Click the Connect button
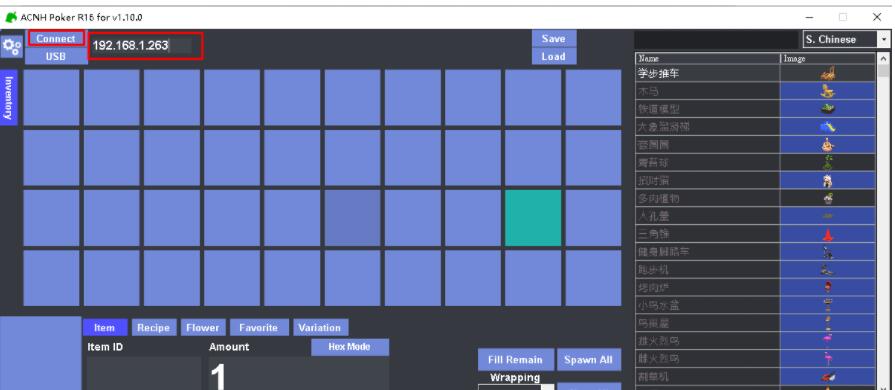Screen dimensions: 895x390 56,38
